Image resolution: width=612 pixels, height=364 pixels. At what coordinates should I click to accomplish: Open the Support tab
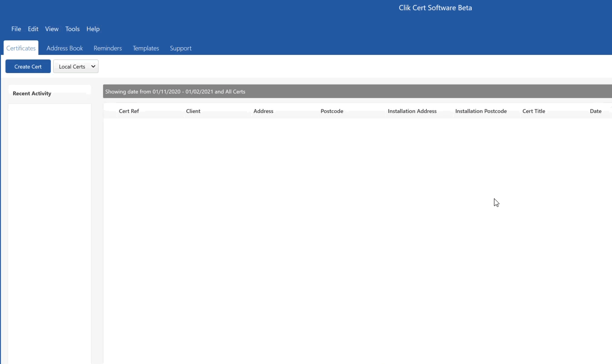(x=180, y=48)
